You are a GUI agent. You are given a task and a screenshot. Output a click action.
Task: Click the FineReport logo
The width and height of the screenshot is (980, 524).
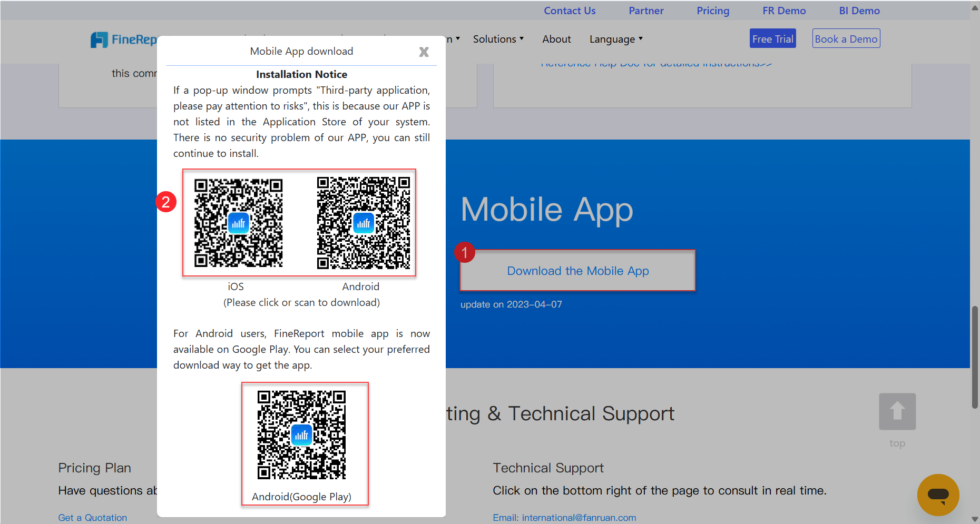(124, 39)
